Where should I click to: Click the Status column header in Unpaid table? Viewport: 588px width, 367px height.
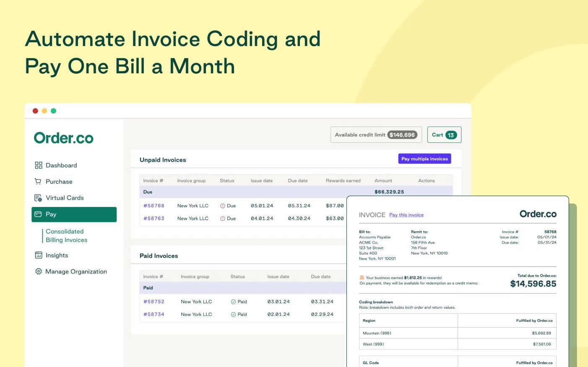click(x=227, y=181)
